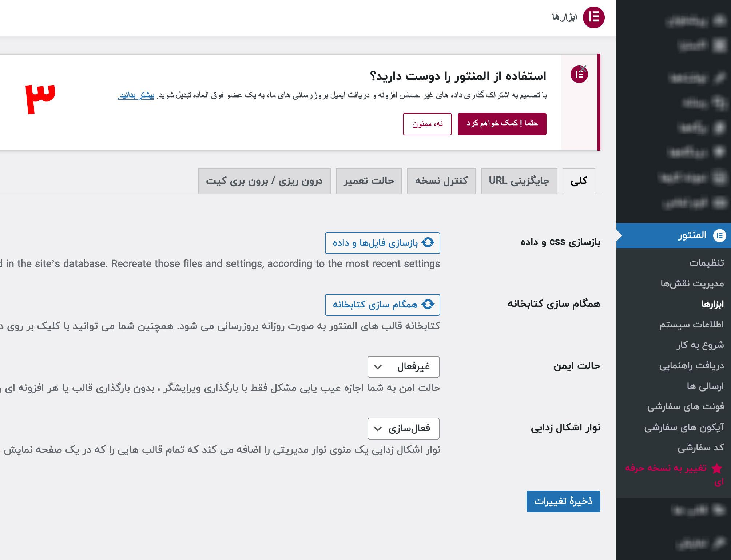Viewport: 731px width, 560px height.
Task: Switch to 'کنترل نسخه' tab
Action: (x=441, y=181)
